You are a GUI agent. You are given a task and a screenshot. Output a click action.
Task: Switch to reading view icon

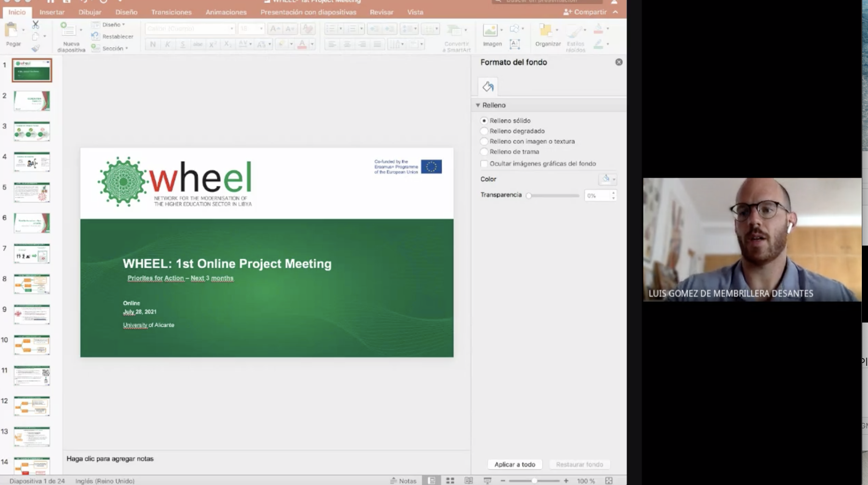[469, 481]
